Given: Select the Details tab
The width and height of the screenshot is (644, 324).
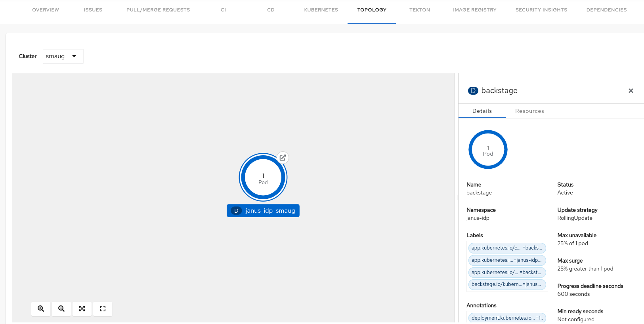Looking at the screenshot, I should tap(482, 111).
